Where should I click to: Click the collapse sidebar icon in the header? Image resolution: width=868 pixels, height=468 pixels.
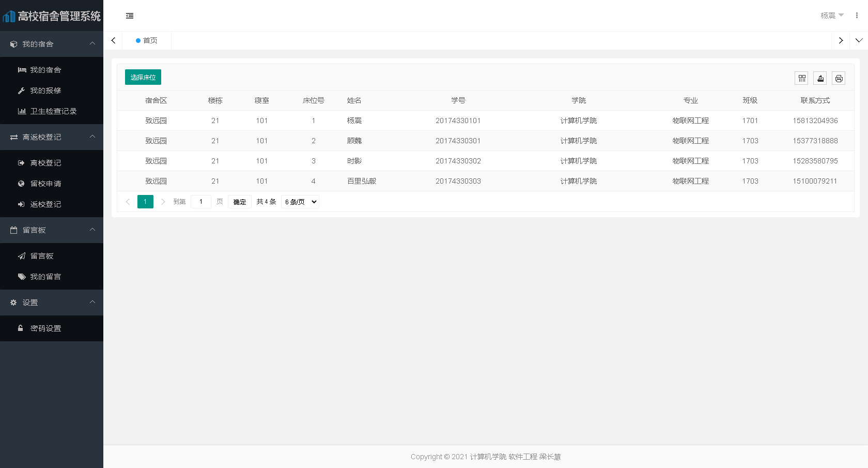pyautogui.click(x=129, y=16)
